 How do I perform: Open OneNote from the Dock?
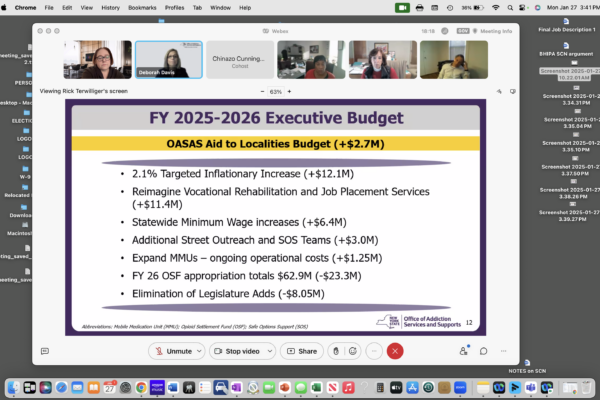236,388
